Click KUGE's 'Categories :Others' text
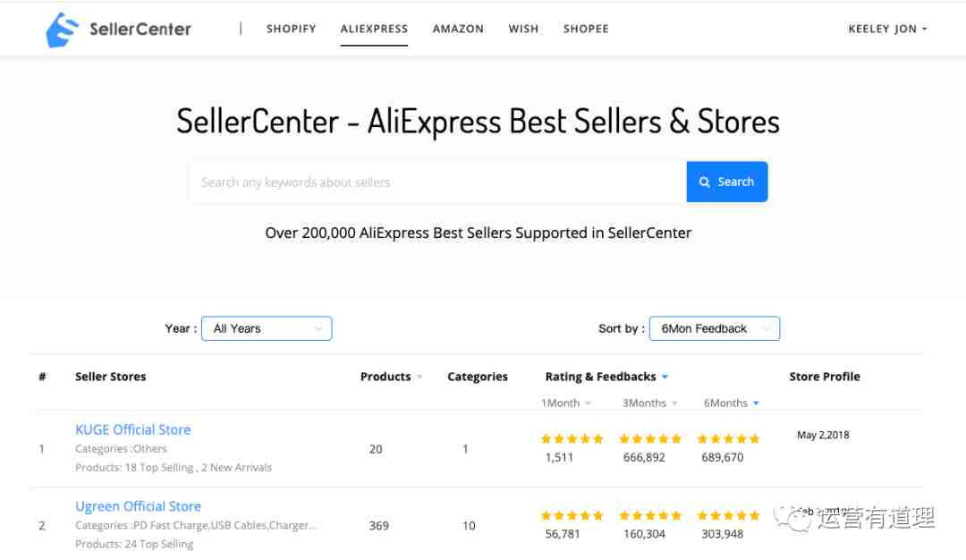The image size is (966, 560). pos(122,448)
